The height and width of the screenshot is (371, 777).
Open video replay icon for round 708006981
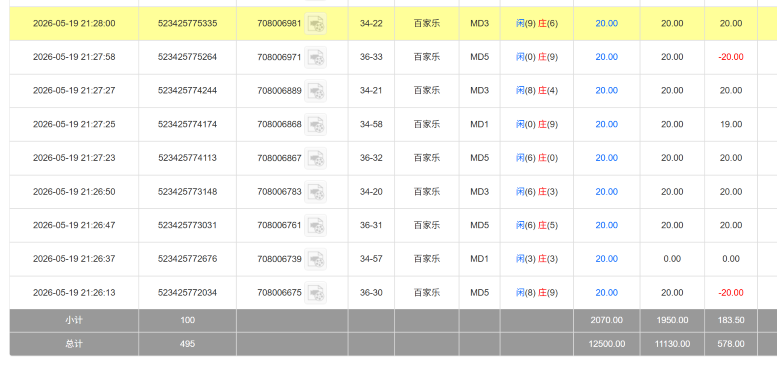[316, 23]
